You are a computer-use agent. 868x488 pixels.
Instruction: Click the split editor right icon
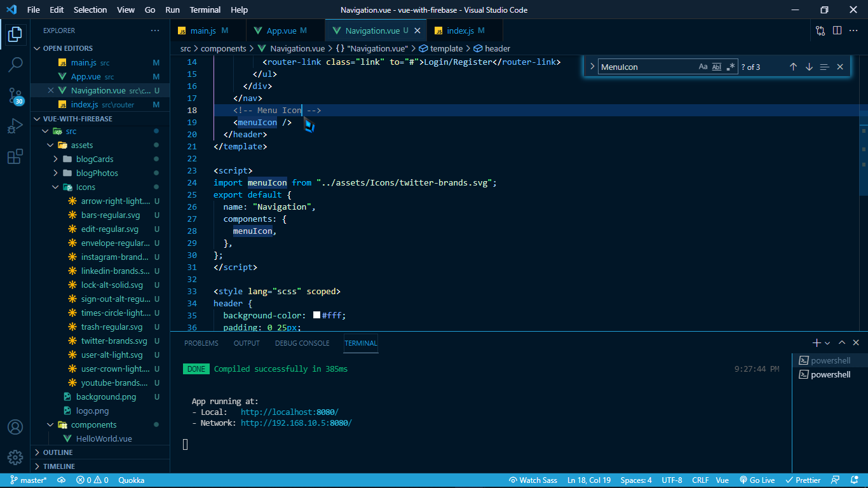(x=837, y=30)
